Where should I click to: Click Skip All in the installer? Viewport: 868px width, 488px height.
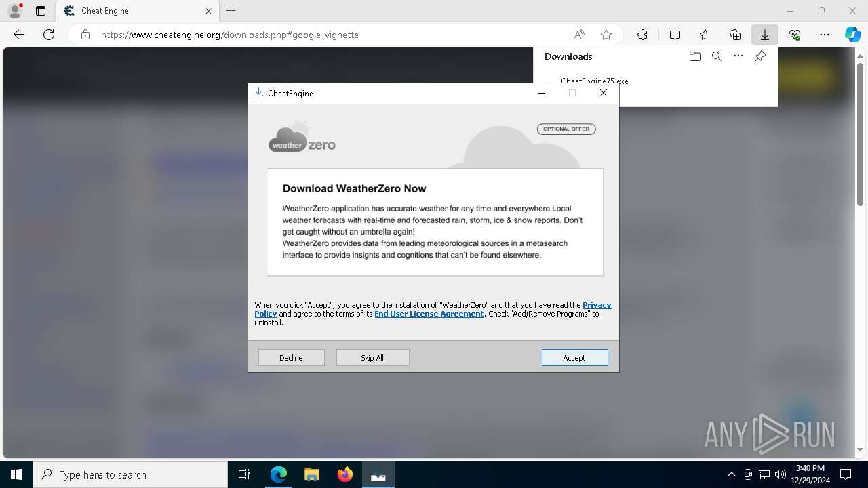pyautogui.click(x=372, y=358)
